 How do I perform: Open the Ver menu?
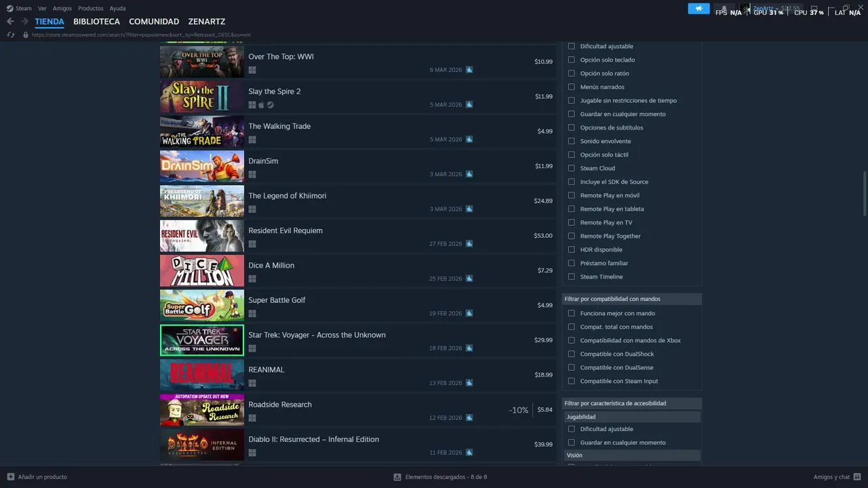[x=42, y=9]
